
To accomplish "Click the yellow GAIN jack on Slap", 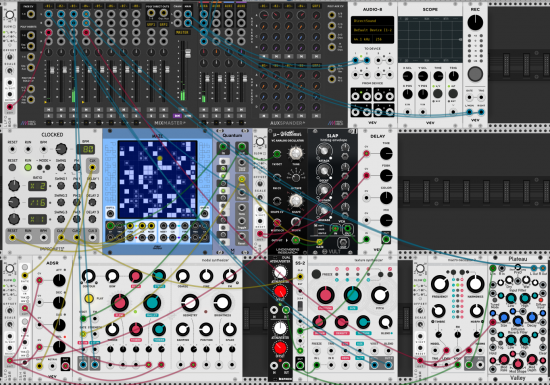I will click(x=319, y=242).
